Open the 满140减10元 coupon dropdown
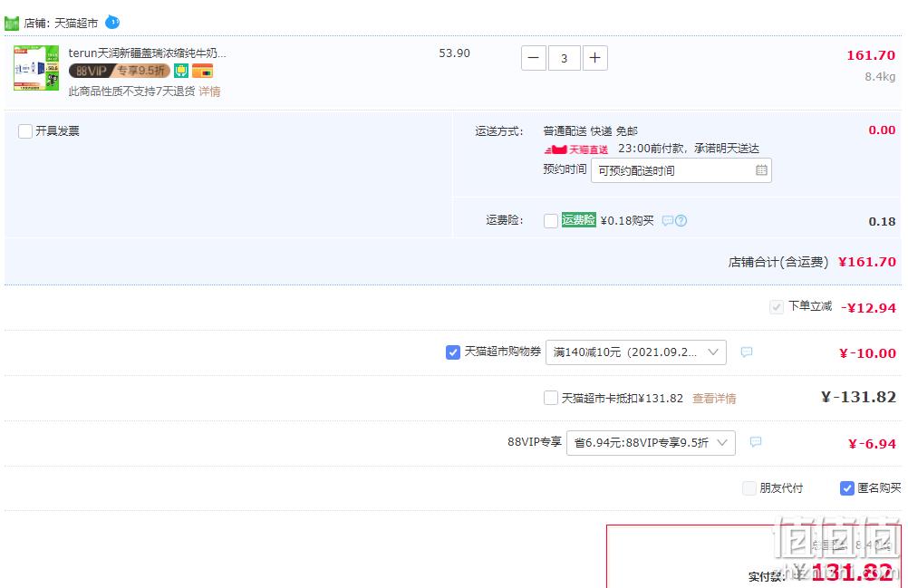 pos(636,352)
